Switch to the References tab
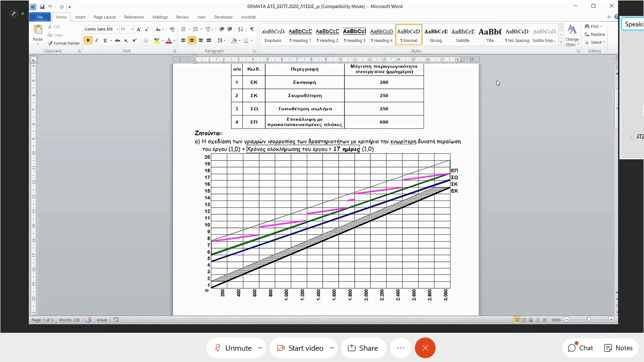 (134, 17)
